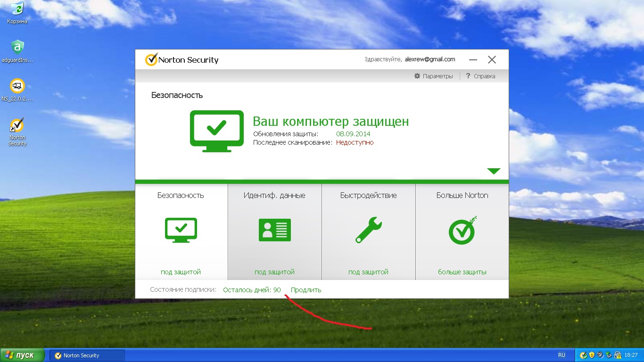Open the Быстродействие tile
This screenshot has width=644, height=362.
369,232
